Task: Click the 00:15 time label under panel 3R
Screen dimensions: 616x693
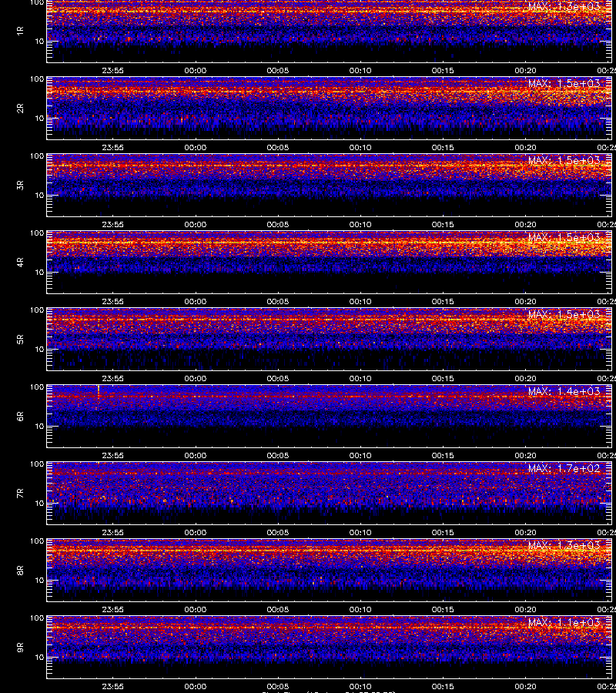Action: 443,225
